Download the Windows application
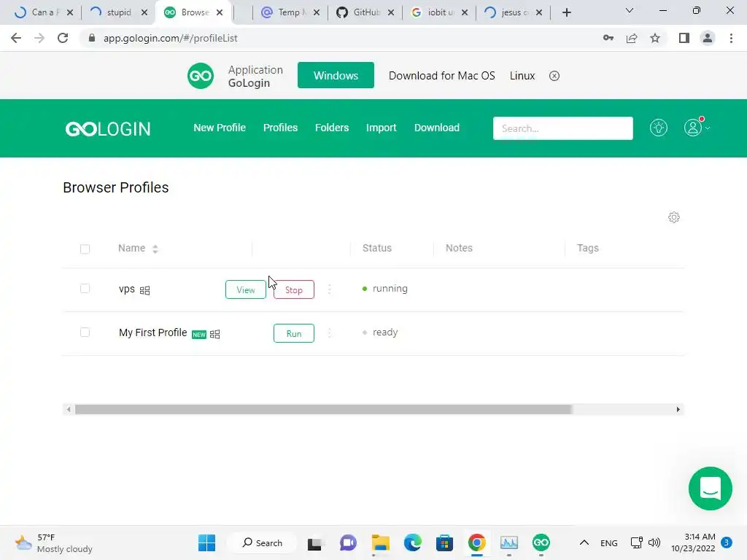747x560 pixels. tap(336, 75)
